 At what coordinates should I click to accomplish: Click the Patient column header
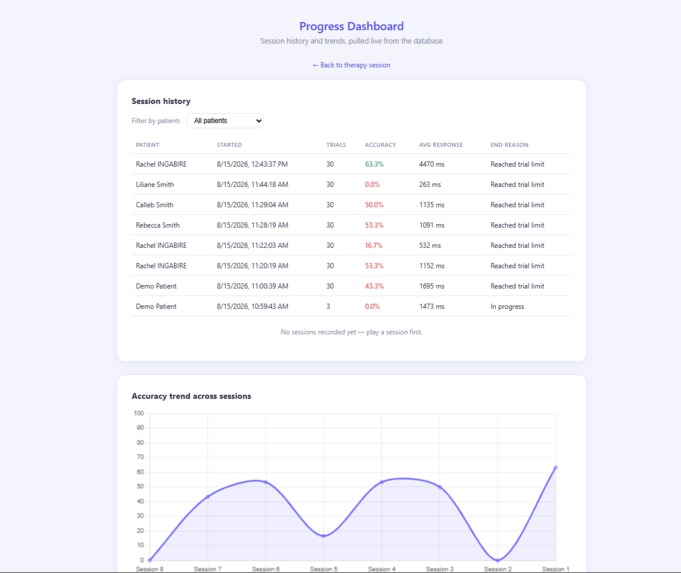click(147, 145)
